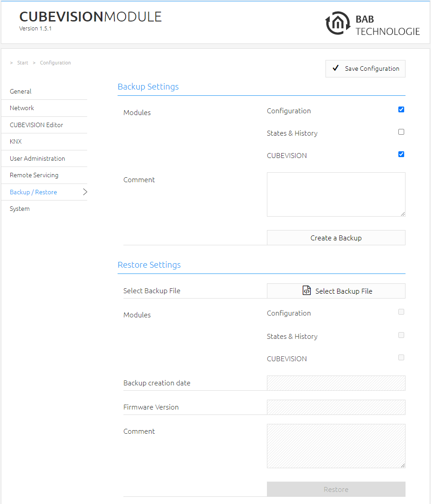Click Create a Backup button
The width and height of the screenshot is (431, 504).
pyautogui.click(x=336, y=238)
